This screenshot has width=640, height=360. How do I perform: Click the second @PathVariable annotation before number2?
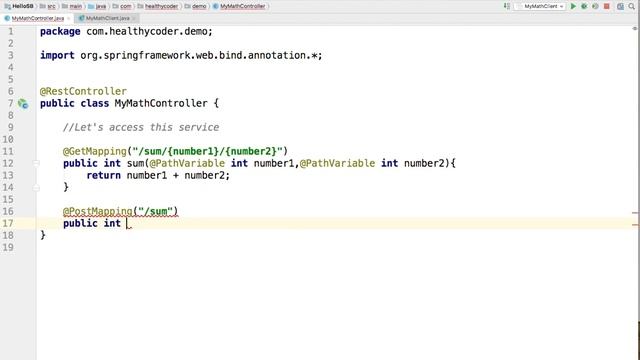338,163
